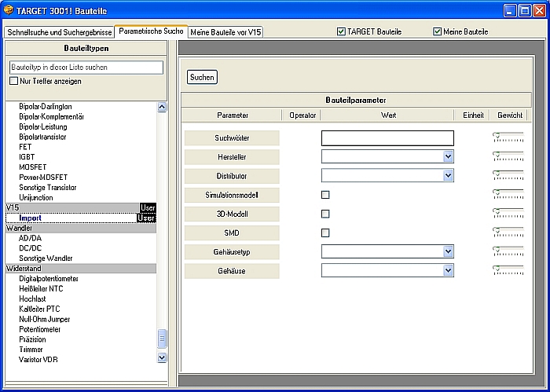Select MOSFET in the component type list
Viewport: 550px width, 392px height.
click(32, 167)
